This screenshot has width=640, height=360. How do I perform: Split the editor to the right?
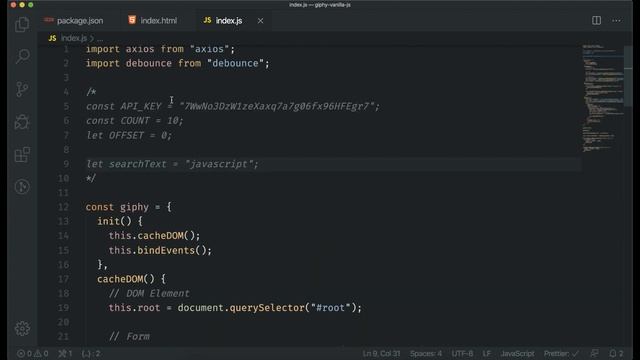click(x=596, y=20)
